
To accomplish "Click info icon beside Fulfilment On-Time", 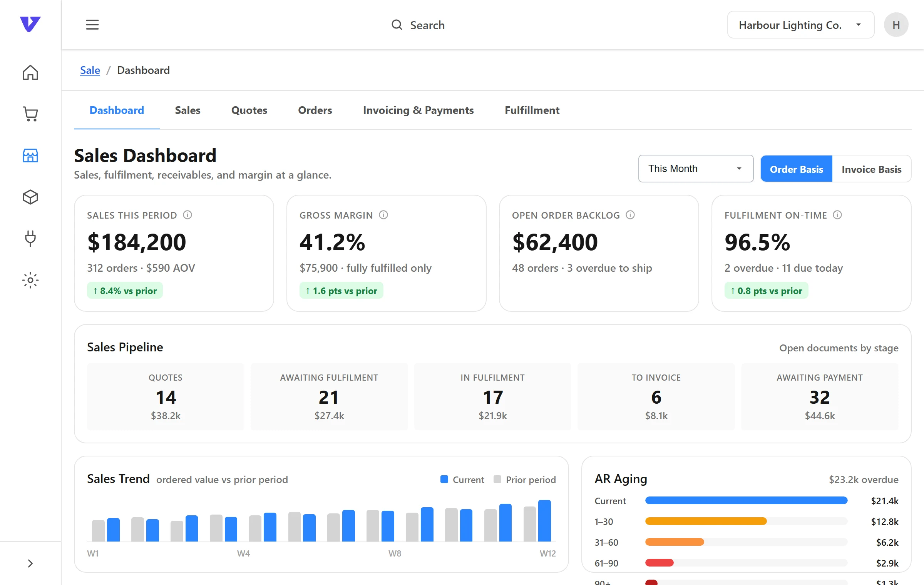I will click(837, 215).
